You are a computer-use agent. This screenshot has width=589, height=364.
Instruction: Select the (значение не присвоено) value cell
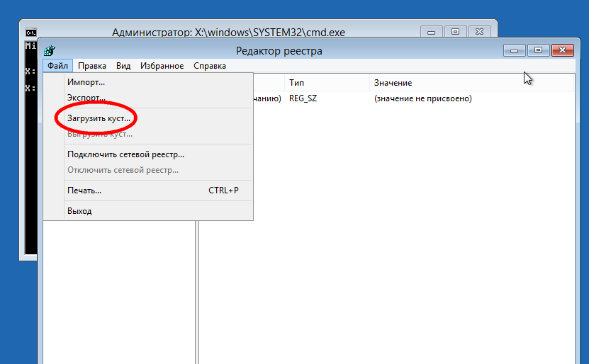pos(423,98)
